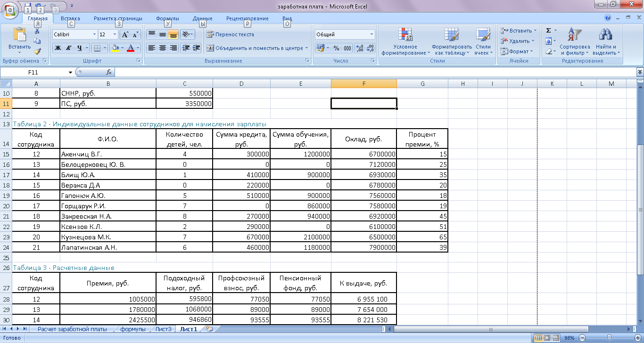Apply the yellow fill color bucket
This screenshot has width=644, height=343.
[115, 48]
